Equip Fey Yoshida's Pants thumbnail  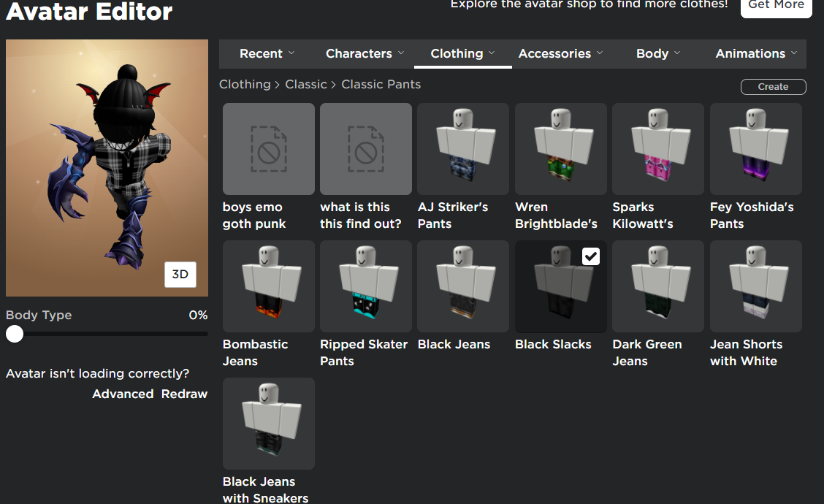755,149
